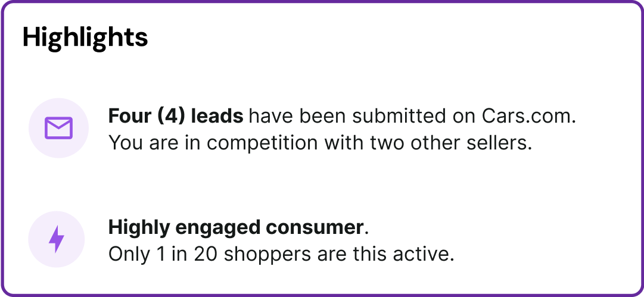Click the word "Four" in first highlight
The image size is (644, 297).
[130, 117]
